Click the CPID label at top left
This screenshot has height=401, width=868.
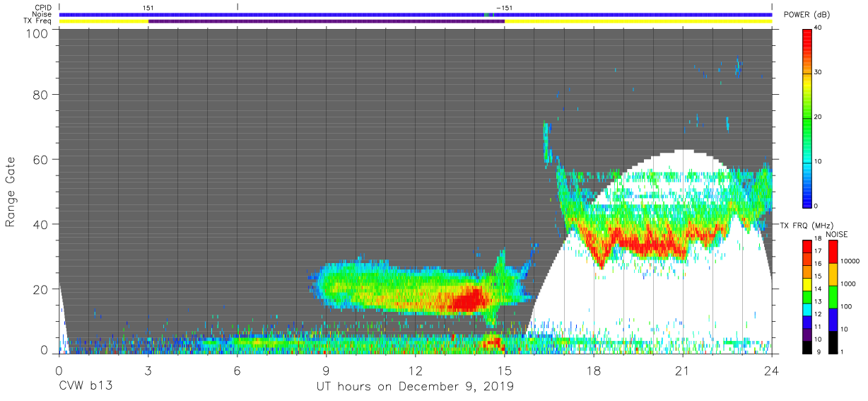coord(42,7)
